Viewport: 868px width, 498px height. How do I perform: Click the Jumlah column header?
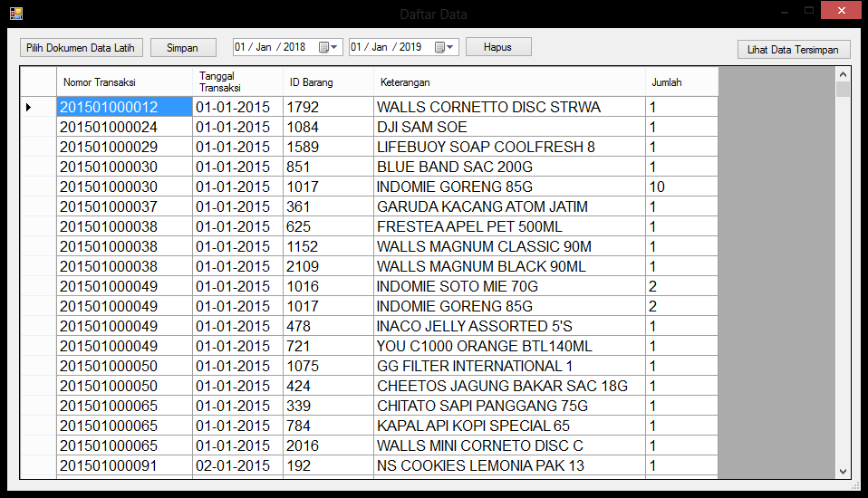coord(681,82)
